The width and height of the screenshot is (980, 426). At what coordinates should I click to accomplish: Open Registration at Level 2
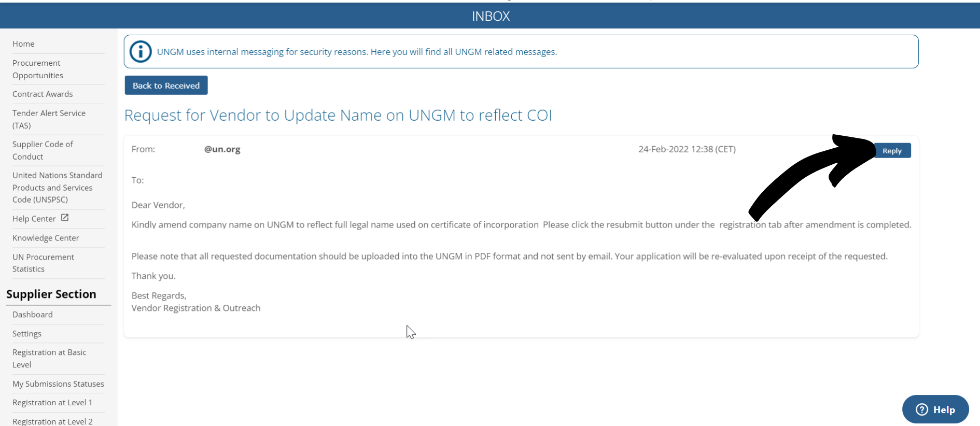(52, 421)
